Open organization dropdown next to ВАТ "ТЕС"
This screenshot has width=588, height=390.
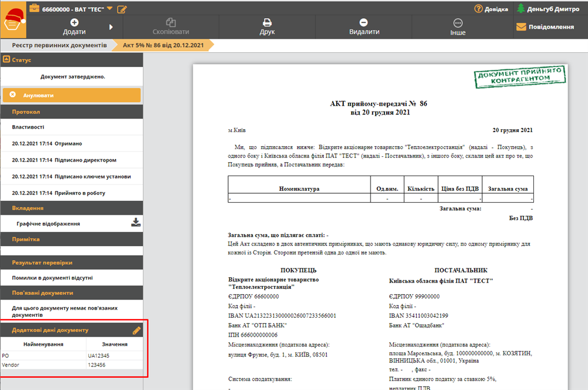point(109,8)
